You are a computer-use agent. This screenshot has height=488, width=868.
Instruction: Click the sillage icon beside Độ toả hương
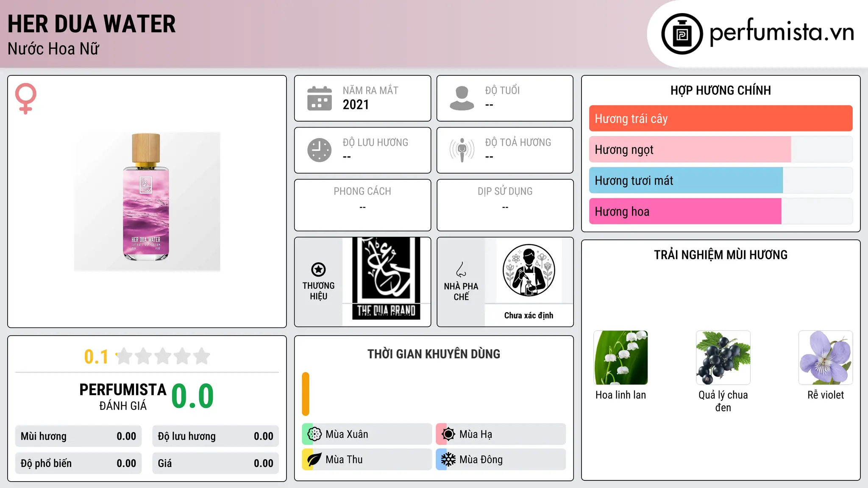pyautogui.click(x=462, y=150)
